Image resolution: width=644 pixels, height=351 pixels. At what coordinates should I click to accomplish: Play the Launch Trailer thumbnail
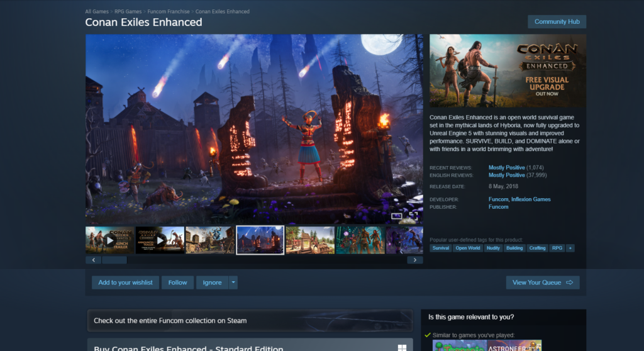click(109, 240)
